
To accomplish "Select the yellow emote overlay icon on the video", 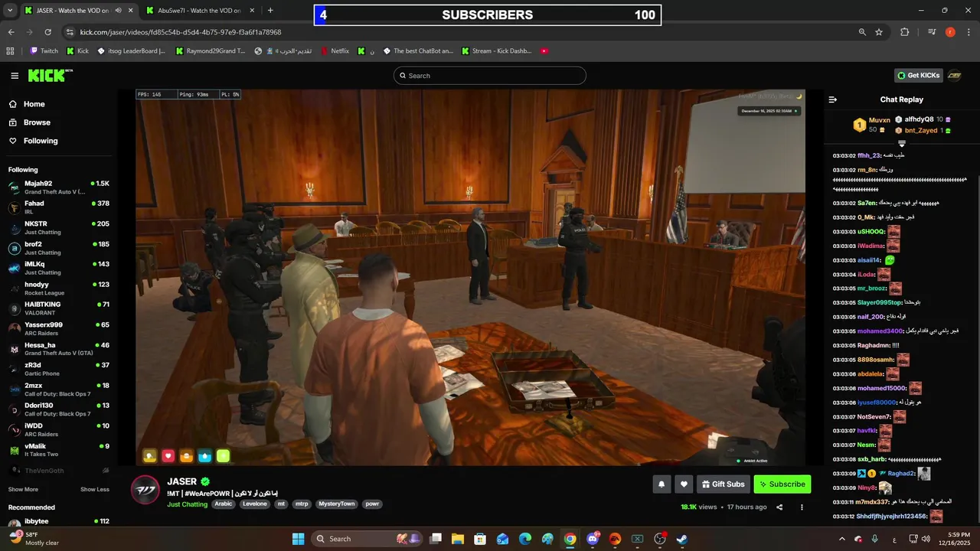I will pos(149,456).
